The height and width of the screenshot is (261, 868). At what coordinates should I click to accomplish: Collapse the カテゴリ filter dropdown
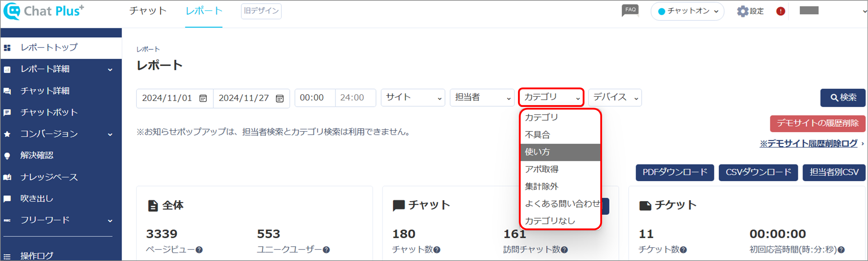[551, 97]
